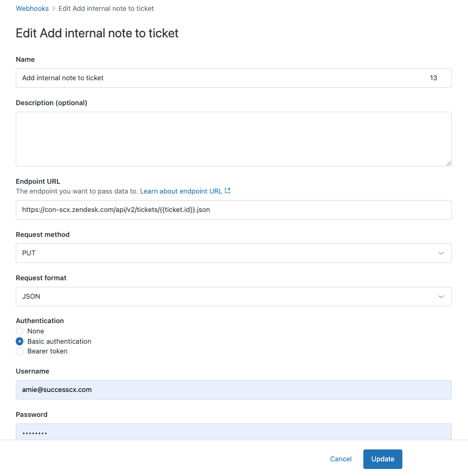Click the external link icon beside endpoint URL help
Image resolution: width=468 pixels, height=476 pixels.
click(x=227, y=191)
